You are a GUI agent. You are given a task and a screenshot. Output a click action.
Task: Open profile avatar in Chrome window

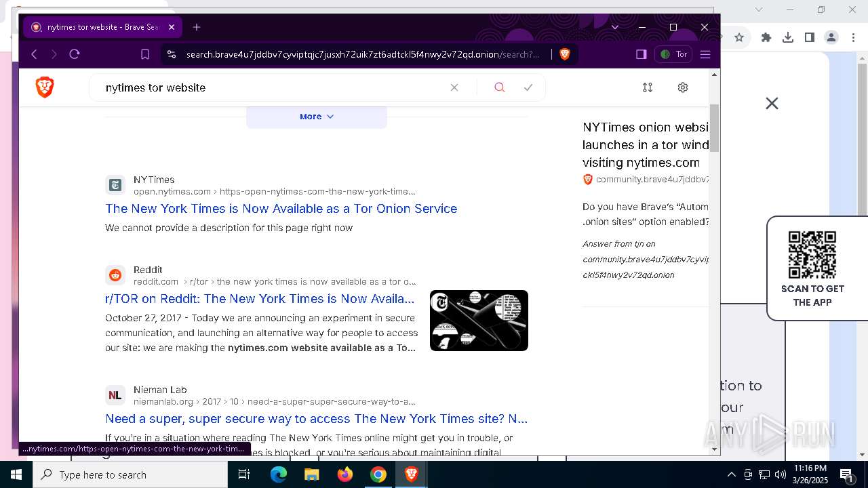point(831,37)
